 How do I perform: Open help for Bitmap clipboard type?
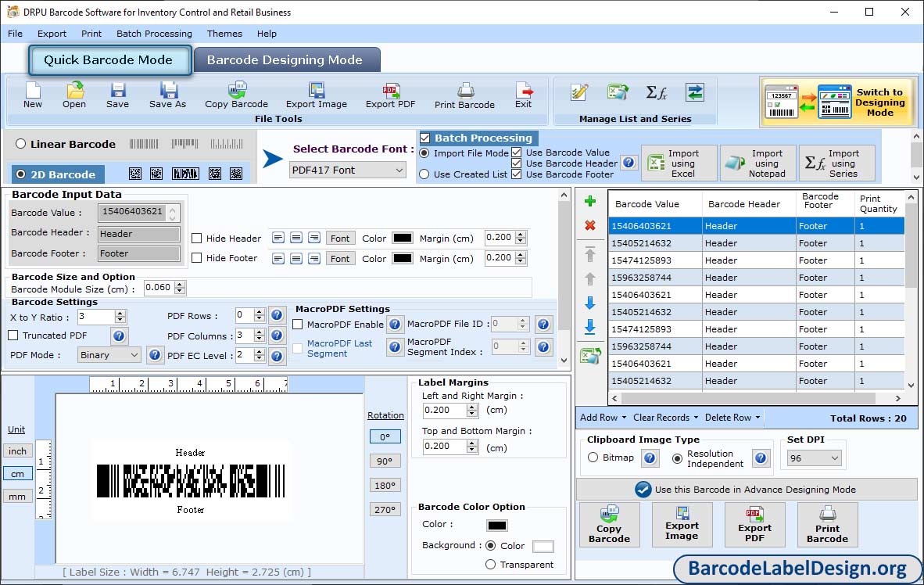click(650, 458)
